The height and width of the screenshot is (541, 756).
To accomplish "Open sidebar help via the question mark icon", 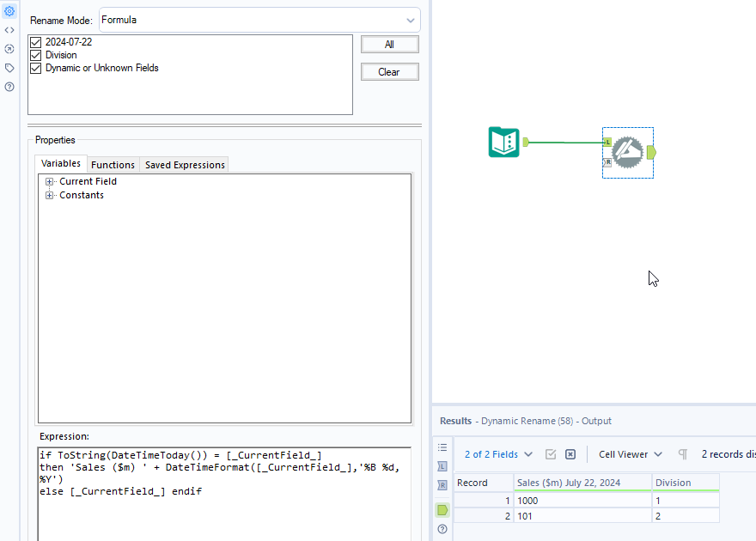I will (9, 86).
